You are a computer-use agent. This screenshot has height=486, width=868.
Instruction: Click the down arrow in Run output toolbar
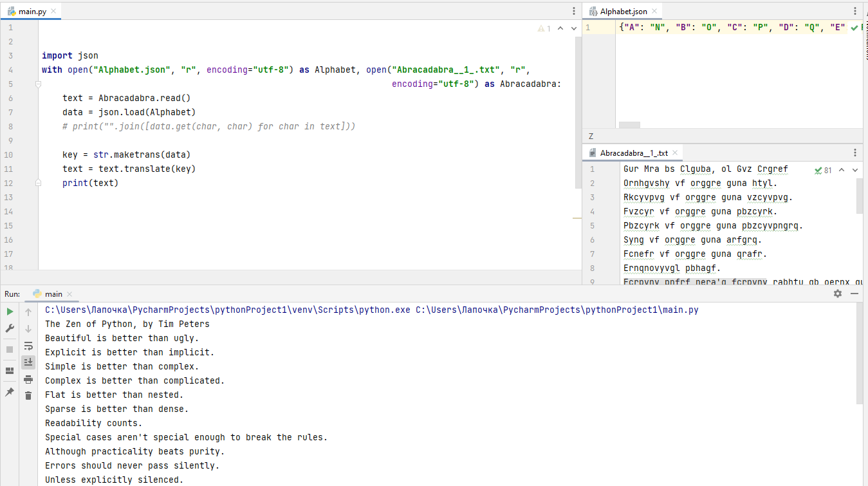28,329
